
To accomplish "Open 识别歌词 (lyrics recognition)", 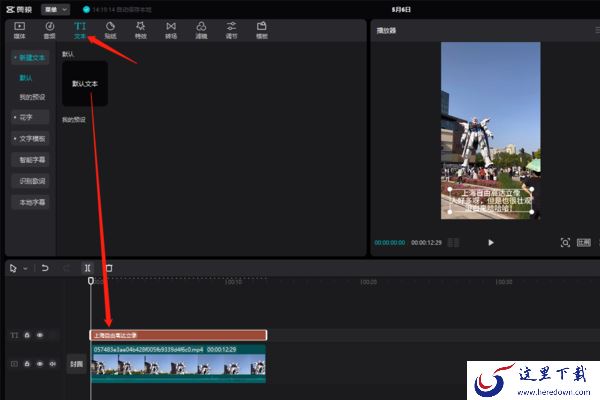I will [32, 181].
